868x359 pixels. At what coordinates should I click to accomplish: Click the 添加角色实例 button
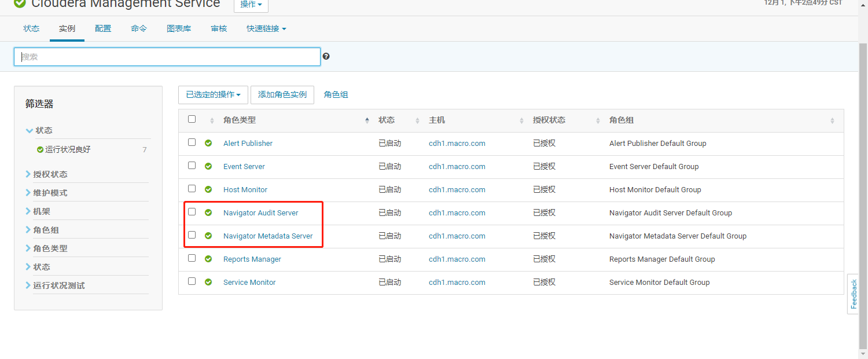282,95
